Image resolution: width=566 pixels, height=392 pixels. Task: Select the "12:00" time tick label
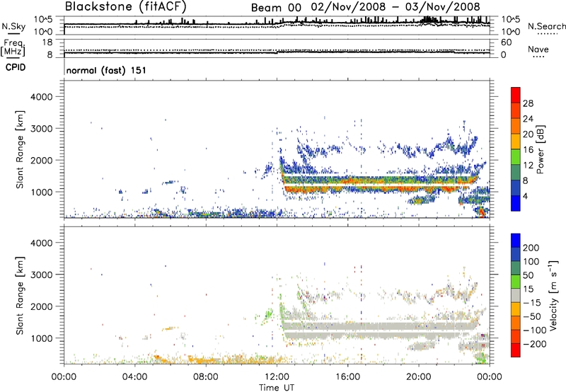point(277,377)
